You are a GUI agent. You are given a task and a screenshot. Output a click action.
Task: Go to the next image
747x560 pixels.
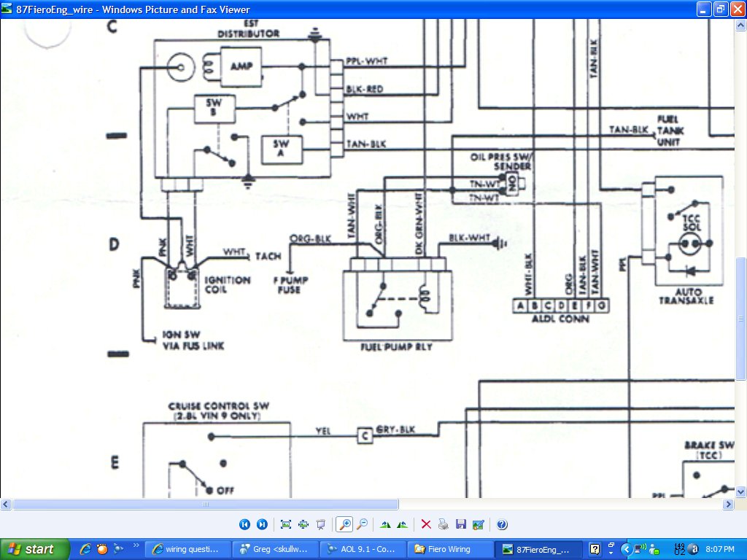262,524
